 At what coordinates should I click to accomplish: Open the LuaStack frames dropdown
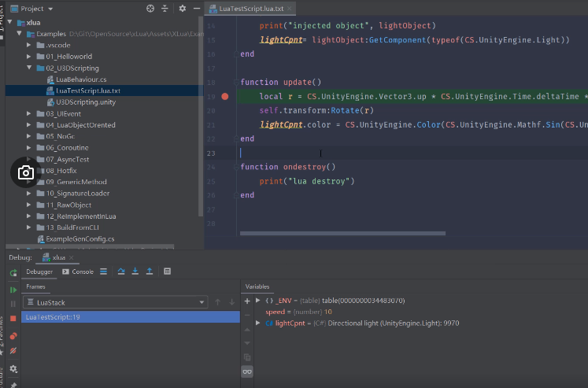pos(202,302)
